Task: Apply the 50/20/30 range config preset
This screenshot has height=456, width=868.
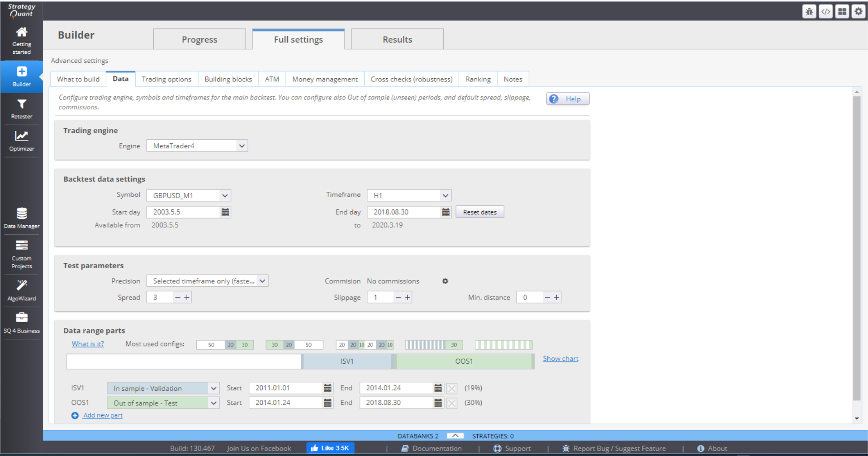Action: (x=225, y=345)
